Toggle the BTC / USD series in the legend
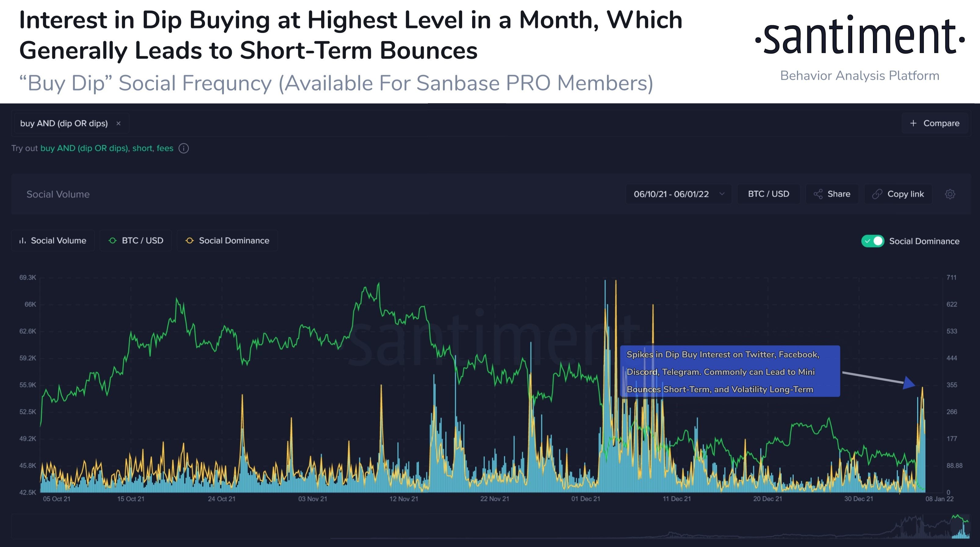Viewport: 980px width, 547px height. click(142, 240)
